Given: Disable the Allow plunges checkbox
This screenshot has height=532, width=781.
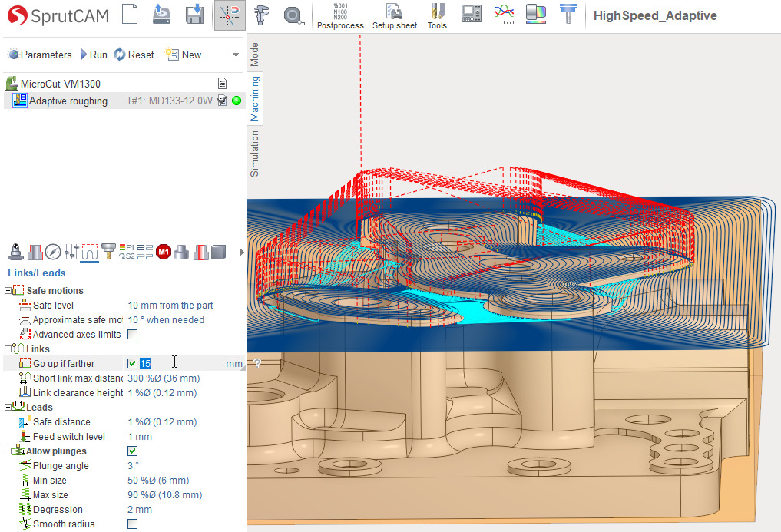Looking at the screenshot, I should pos(133,451).
